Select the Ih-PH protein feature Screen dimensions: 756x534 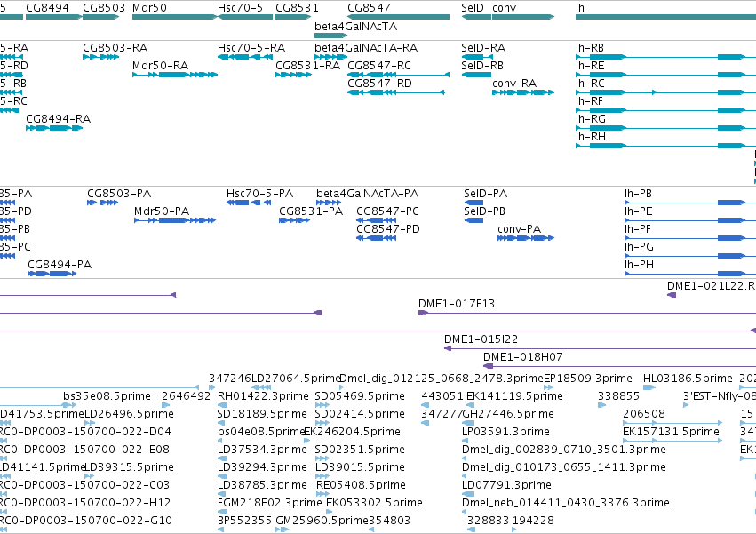coord(690,274)
